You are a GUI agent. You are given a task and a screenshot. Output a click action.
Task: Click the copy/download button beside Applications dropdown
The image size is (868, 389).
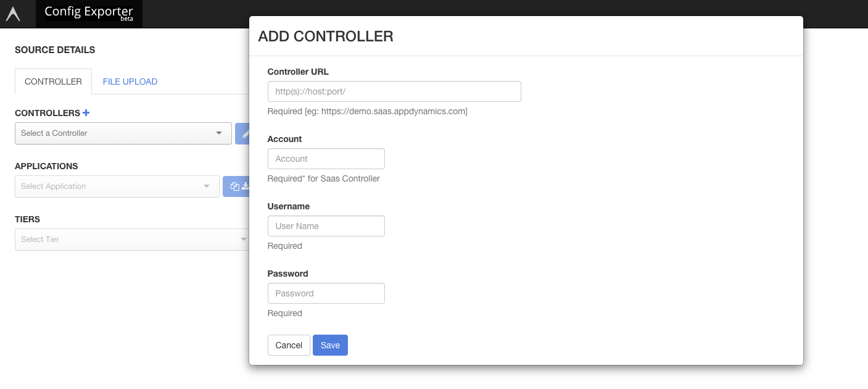point(236,186)
